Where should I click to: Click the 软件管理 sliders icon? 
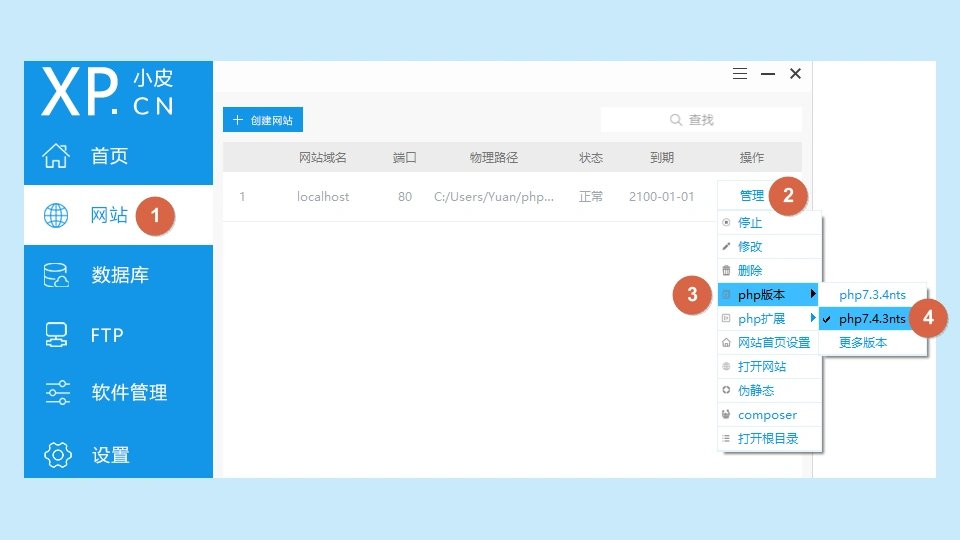click(x=57, y=393)
